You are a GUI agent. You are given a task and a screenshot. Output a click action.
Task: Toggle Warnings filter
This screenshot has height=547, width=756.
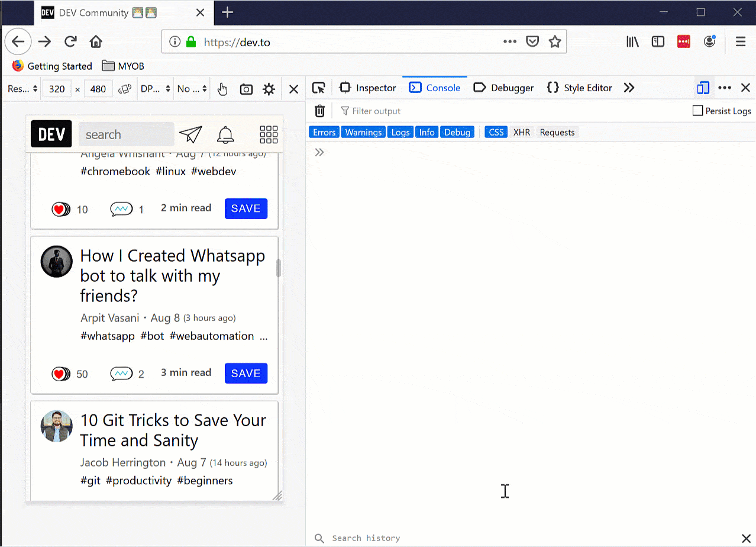[x=363, y=132]
